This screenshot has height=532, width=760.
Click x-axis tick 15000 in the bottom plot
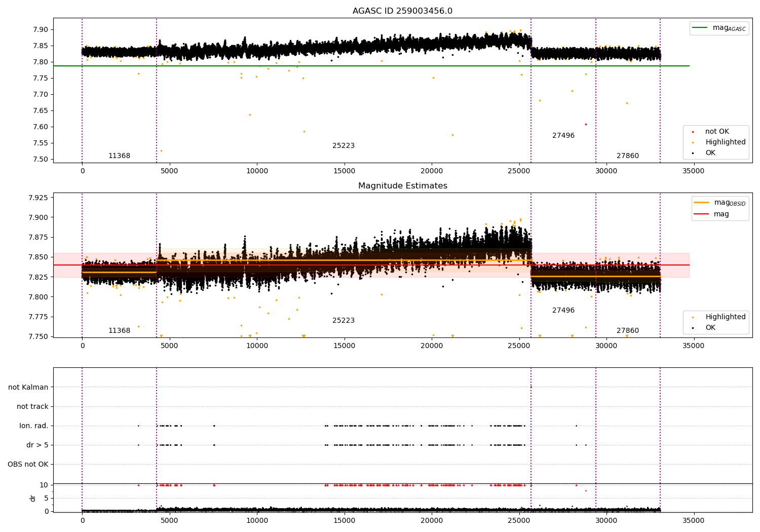pos(344,520)
